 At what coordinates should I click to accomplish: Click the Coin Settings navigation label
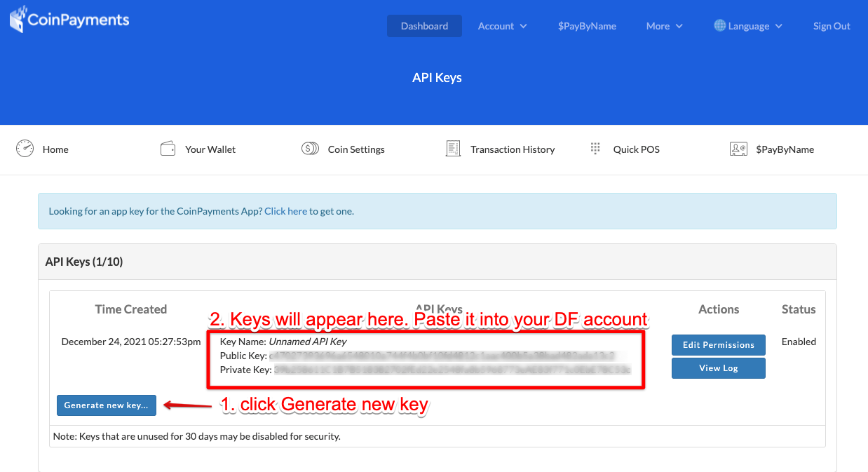click(356, 149)
